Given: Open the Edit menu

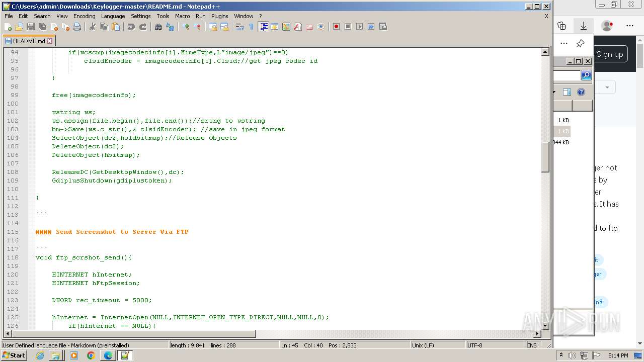Looking at the screenshot, I should coord(23,16).
